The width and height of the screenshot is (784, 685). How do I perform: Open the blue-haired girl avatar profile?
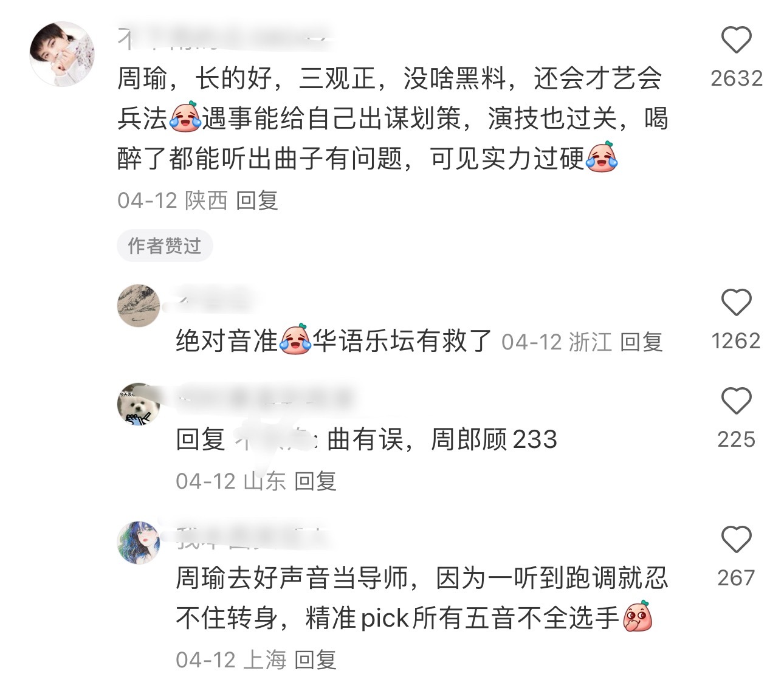(x=139, y=542)
